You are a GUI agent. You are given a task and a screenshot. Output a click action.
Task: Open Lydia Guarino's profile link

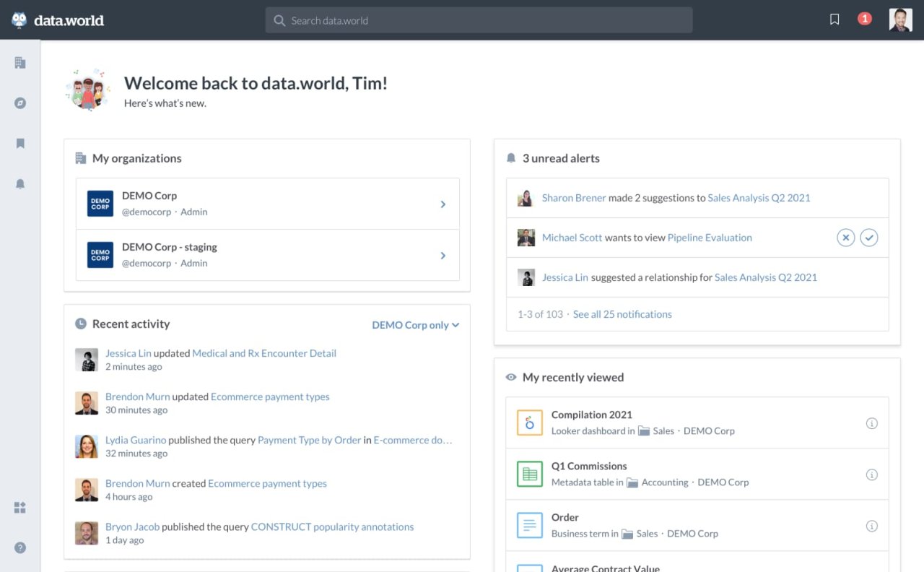pos(136,440)
